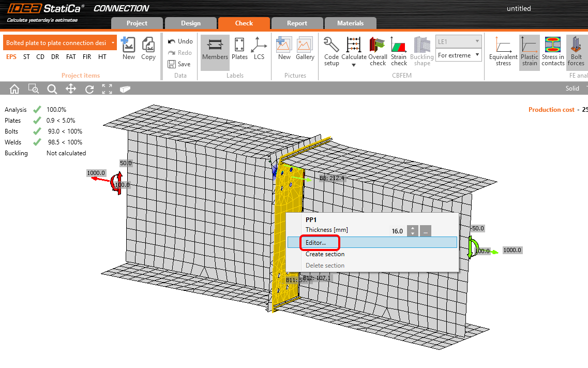
Task: Open thickness details via the '...' button
Action: tap(425, 231)
